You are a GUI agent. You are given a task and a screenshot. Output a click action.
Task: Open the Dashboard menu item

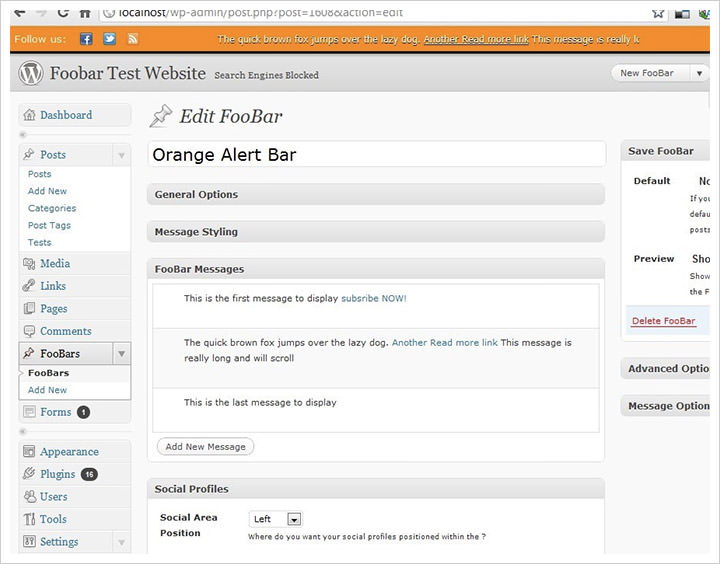[x=66, y=115]
